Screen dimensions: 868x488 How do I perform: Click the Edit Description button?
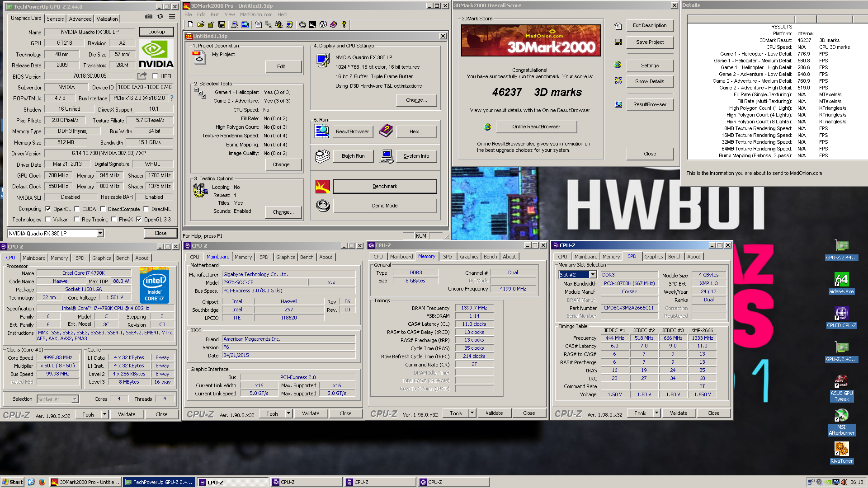click(650, 25)
